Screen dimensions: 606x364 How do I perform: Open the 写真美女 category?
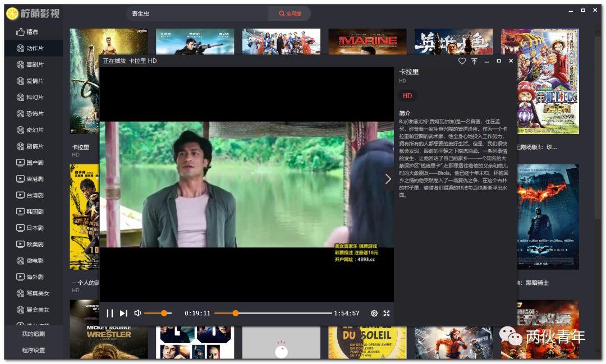point(33,293)
